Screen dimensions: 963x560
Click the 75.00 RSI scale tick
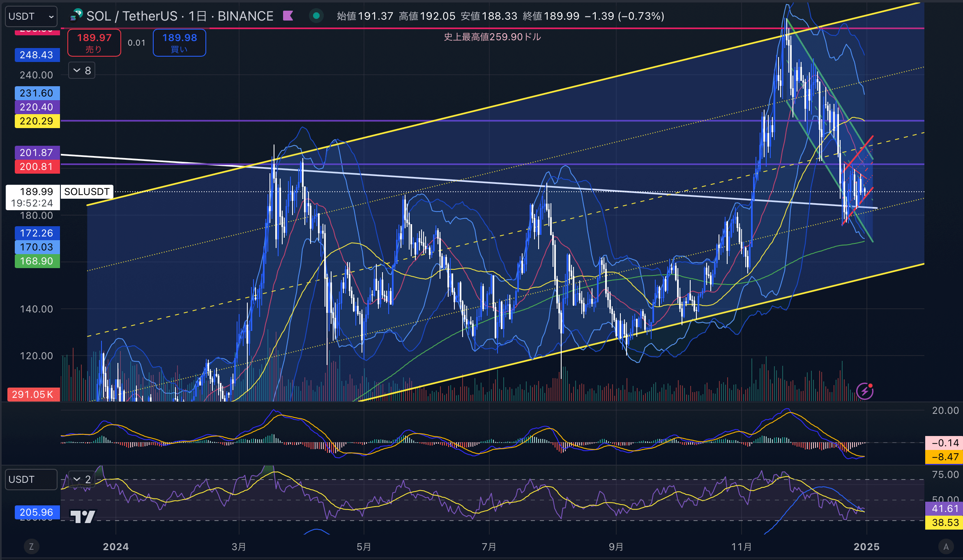click(x=945, y=475)
